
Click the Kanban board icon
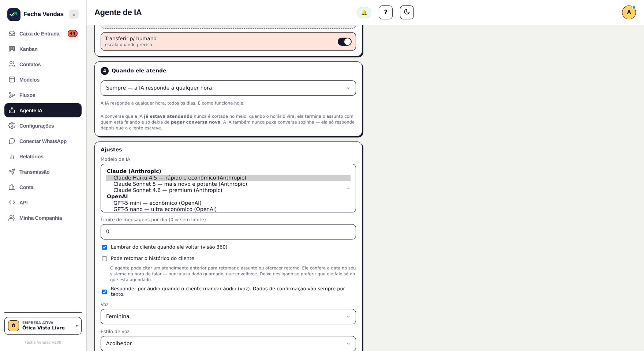(x=12, y=49)
